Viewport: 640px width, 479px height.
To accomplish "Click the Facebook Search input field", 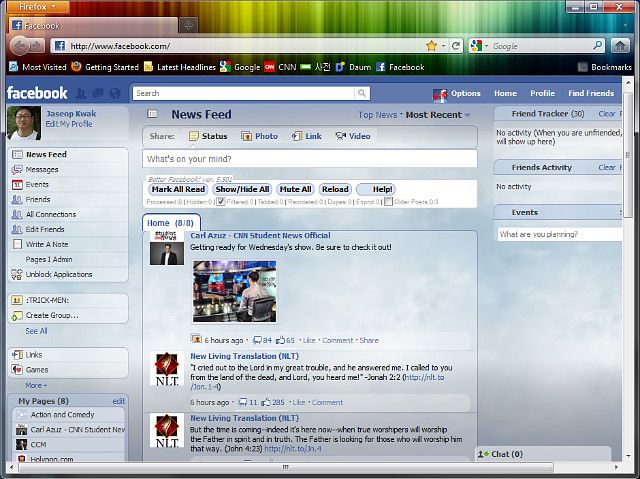I will [244, 93].
